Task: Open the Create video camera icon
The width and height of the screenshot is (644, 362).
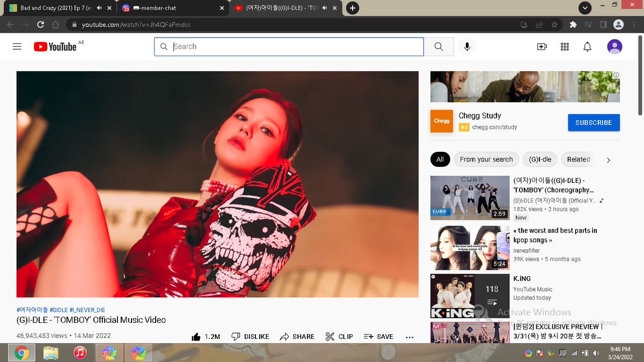Action: click(x=542, y=47)
